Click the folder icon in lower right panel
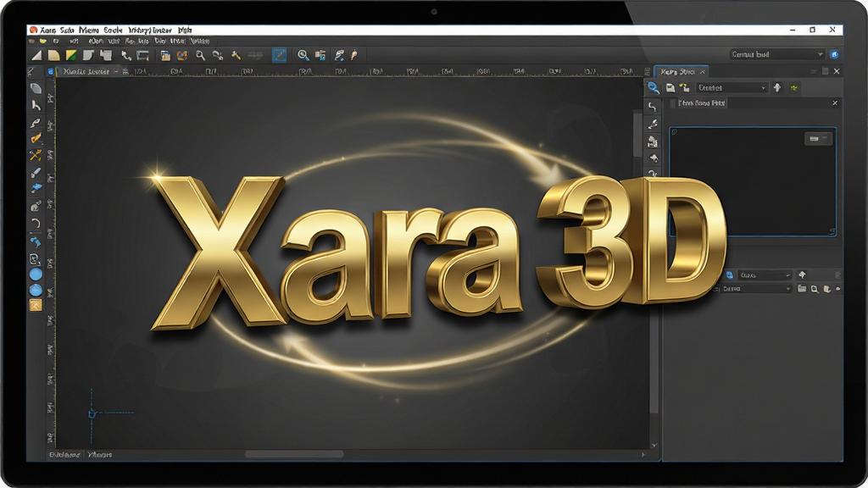Image resolution: width=868 pixels, height=488 pixels. (x=802, y=289)
